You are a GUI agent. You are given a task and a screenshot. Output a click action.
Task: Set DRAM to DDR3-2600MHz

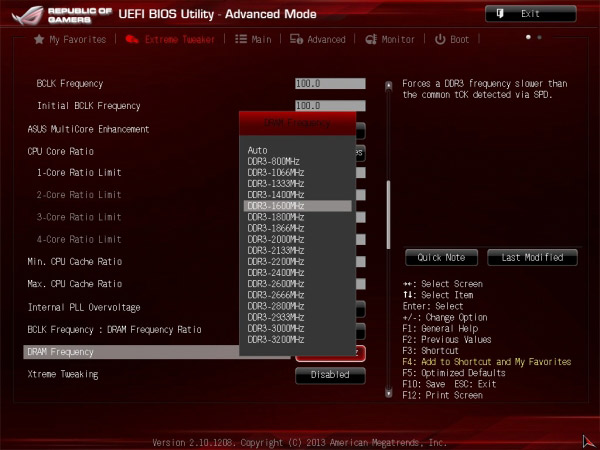tap(297, 284)
